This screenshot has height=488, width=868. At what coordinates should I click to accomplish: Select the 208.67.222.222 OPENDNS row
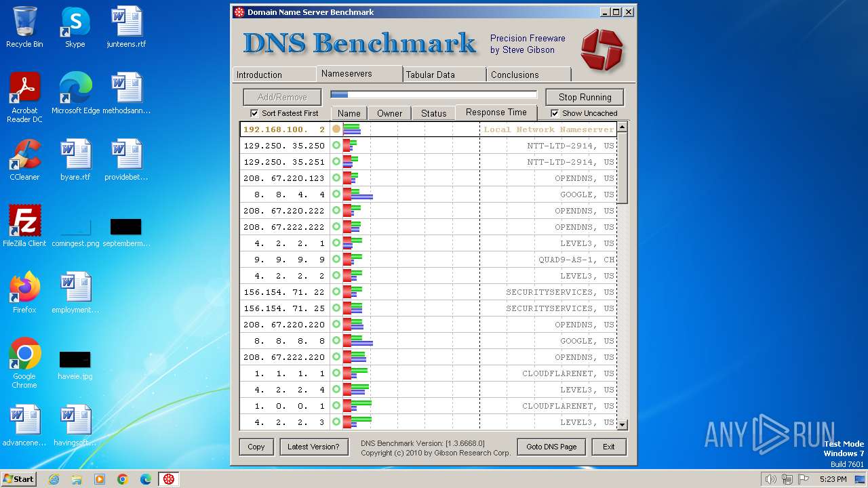(x=428, y=226)
